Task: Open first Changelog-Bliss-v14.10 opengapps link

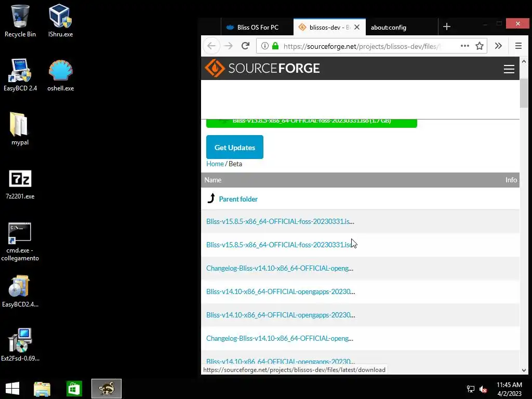Action: 280,269
